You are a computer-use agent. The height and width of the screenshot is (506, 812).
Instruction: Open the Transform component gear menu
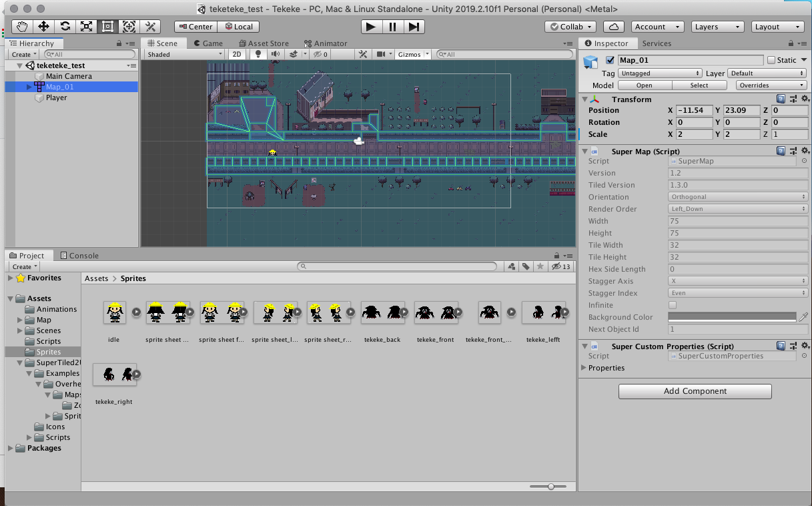tap(805, 99)
